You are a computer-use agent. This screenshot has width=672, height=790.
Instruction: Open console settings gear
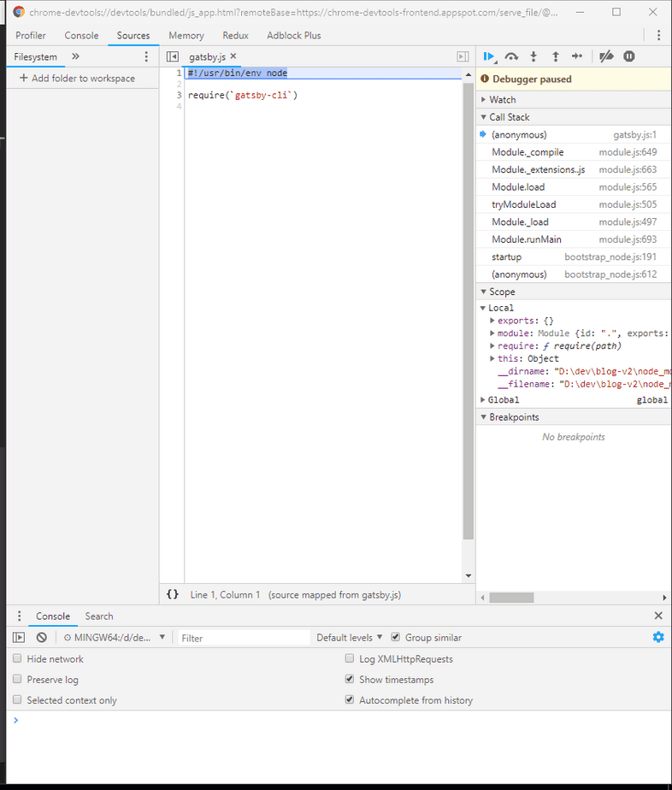657,637
